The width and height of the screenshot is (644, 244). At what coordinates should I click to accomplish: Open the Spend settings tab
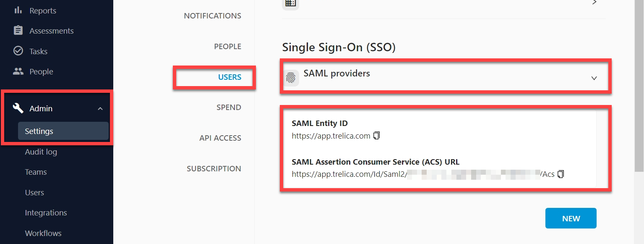tap(229, 108)
